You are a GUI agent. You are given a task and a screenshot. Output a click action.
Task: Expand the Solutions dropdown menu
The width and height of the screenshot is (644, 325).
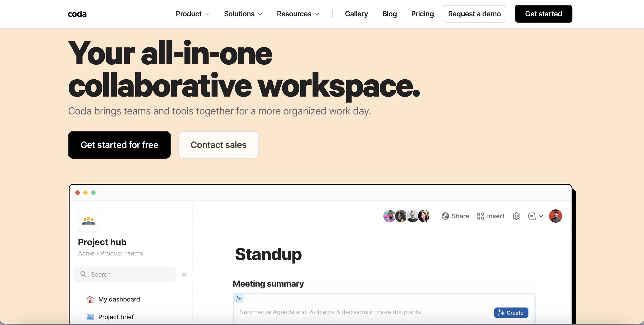[x=243, y=14]
